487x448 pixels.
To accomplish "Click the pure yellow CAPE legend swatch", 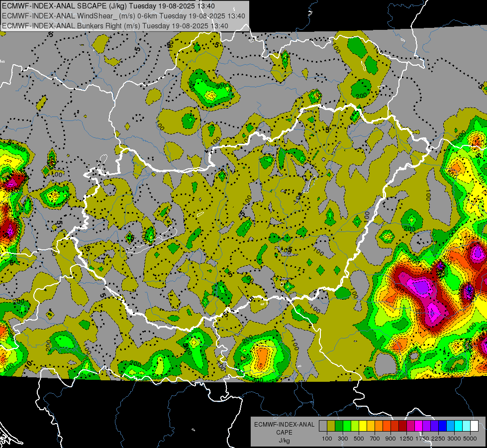I will 363,426.
